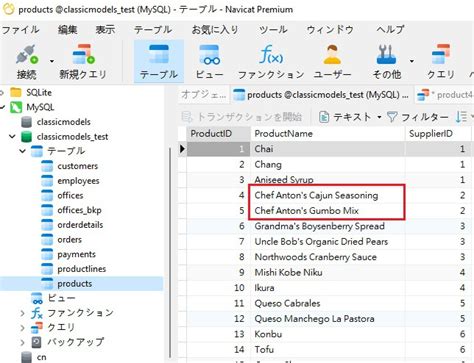This screenshot has width=474, height=363.
Task: Click Chef Anton's Cajun Seasoning cell
Action: (328, 195)
